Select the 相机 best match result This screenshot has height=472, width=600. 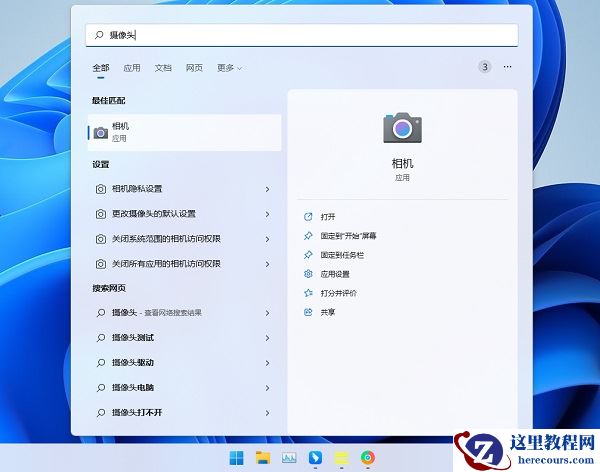[x=184, y=132]
